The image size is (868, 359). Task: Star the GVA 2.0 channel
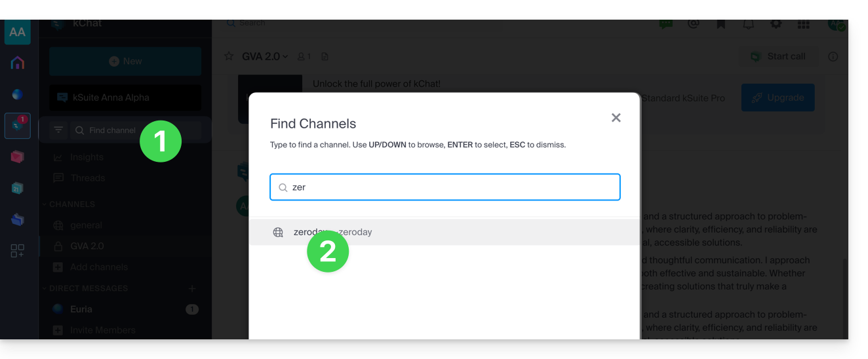tap(229, 56)
